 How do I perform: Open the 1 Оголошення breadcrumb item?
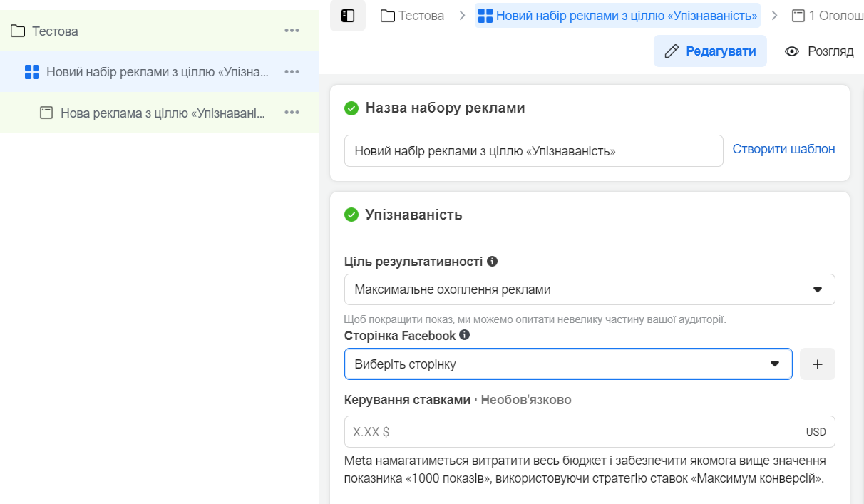[828, 16]
